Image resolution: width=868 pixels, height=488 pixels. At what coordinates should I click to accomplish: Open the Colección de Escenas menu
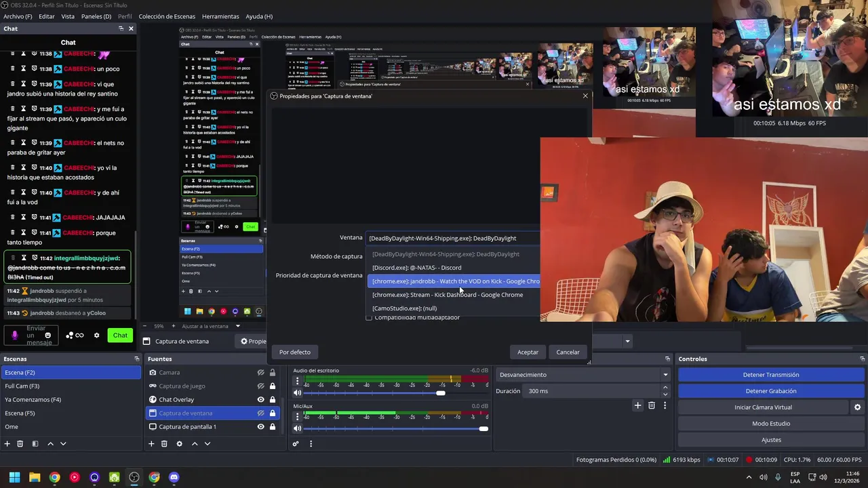coord(167,16)
